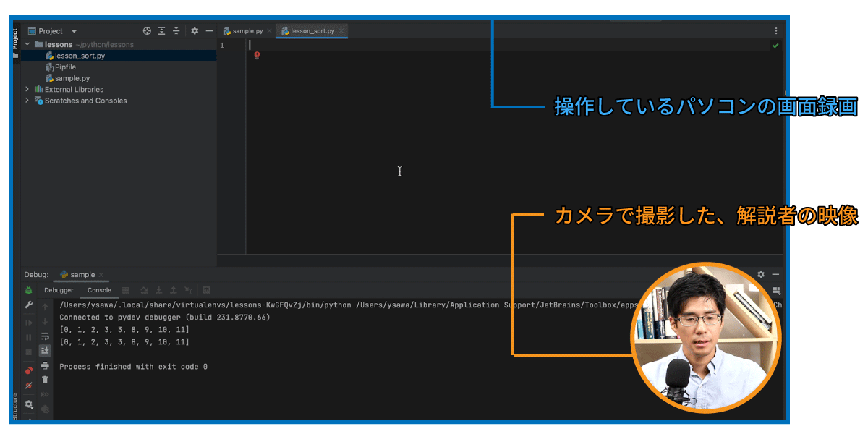Screen dimensions: 868x434
Task: Open the Evaluate Expression calculator icon
Action: pyautogui.click(x=207, y=290)
